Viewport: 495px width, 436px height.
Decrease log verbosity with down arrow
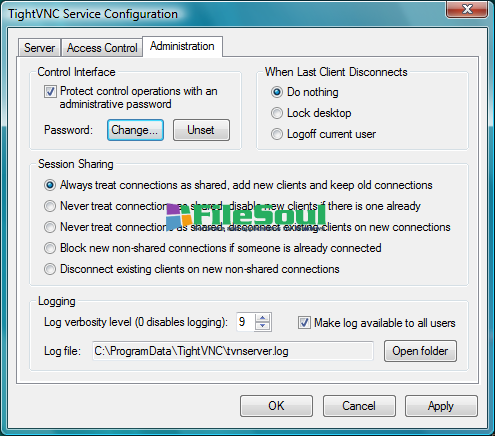click(x=263, y=326)
